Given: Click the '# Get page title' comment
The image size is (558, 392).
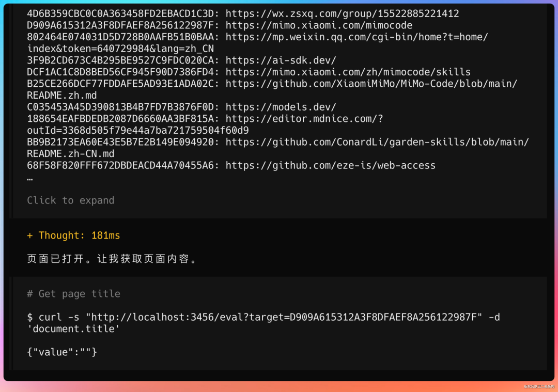Looking at the screenshot, I should coord(73,294).
